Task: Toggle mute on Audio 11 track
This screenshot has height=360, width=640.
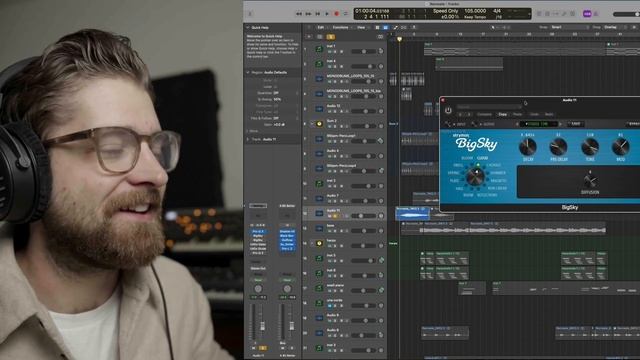Action: click(330, 216)
